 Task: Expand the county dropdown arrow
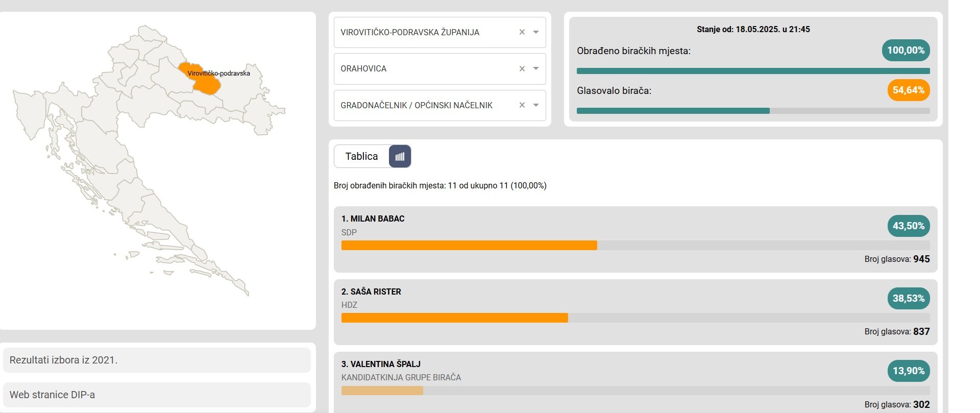(536, 32)
